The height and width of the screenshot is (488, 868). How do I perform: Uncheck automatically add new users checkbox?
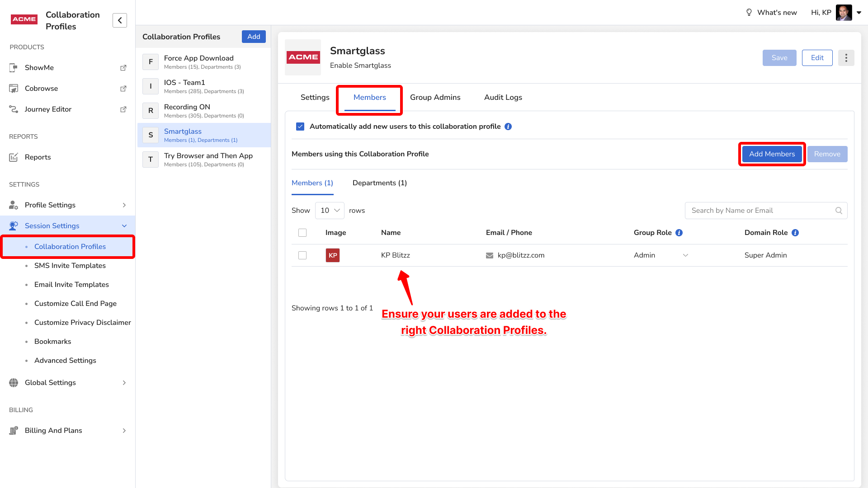point(300,127)
